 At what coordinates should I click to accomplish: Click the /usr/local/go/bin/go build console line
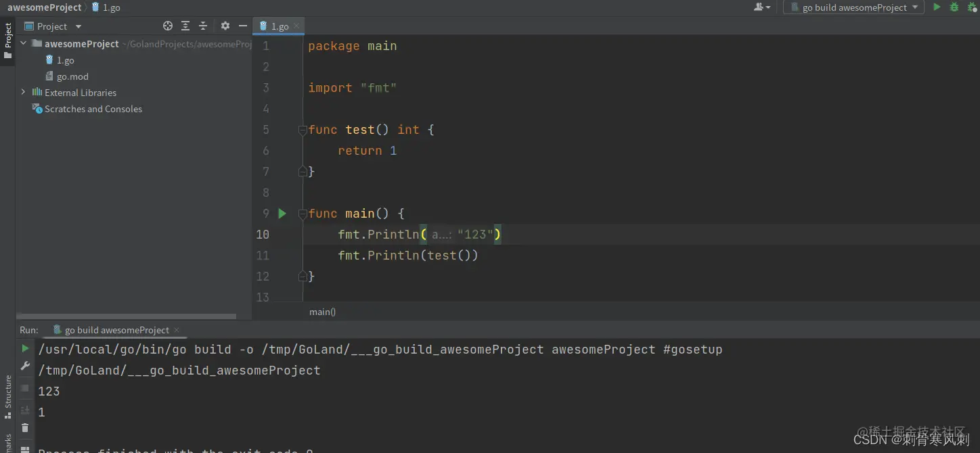point(380,350)
